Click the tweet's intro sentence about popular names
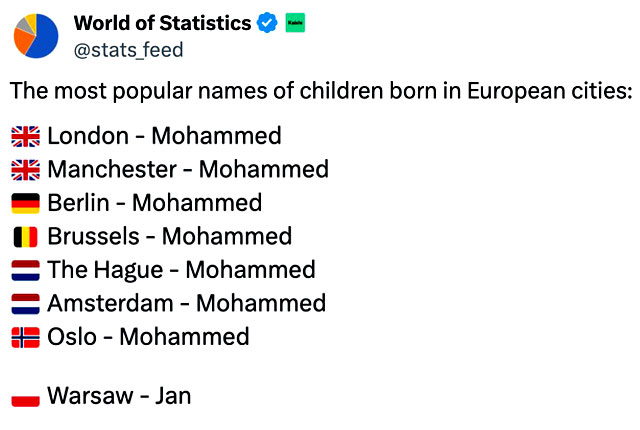 point(321,91)
